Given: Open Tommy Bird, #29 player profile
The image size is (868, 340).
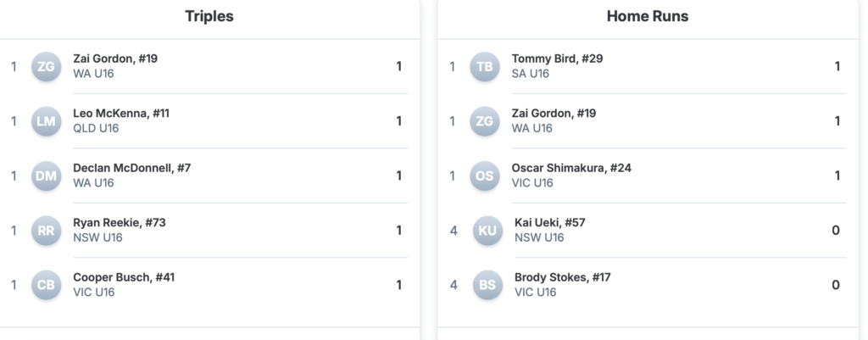Looking at the screenshot, I should pos(557,59).
